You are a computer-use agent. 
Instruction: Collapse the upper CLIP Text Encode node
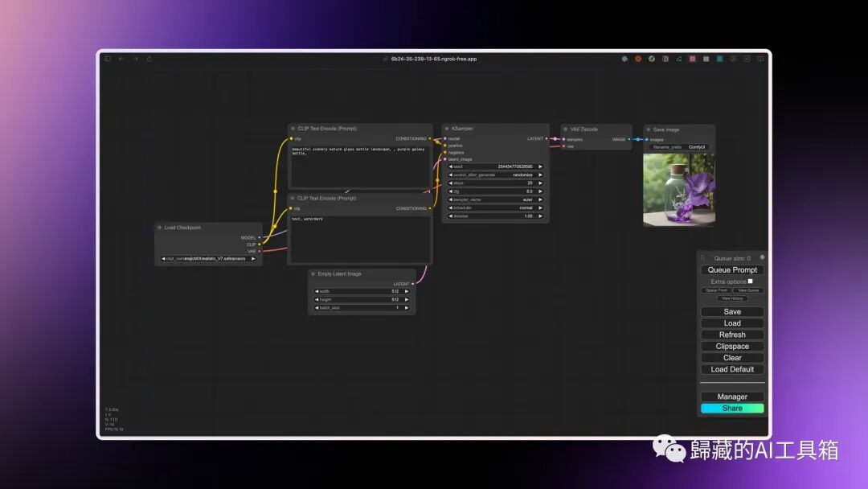click(293, 129)
